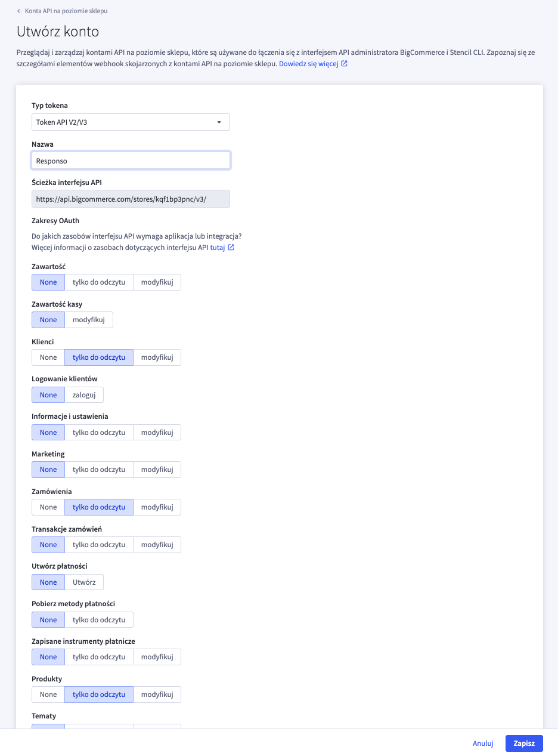The image size is (558, 756).
Task: Set Marketing to tylko do odczytu
Action: [x=99, y=470]
